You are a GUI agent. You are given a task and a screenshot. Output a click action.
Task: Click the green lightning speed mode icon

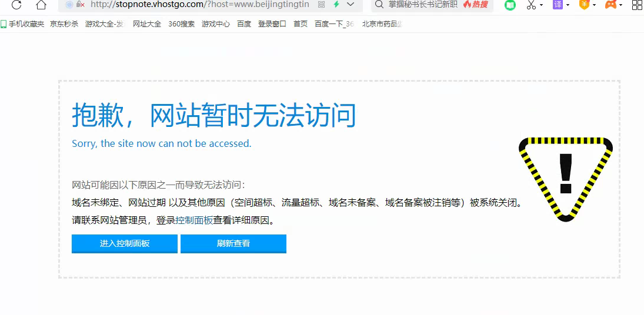336,5
